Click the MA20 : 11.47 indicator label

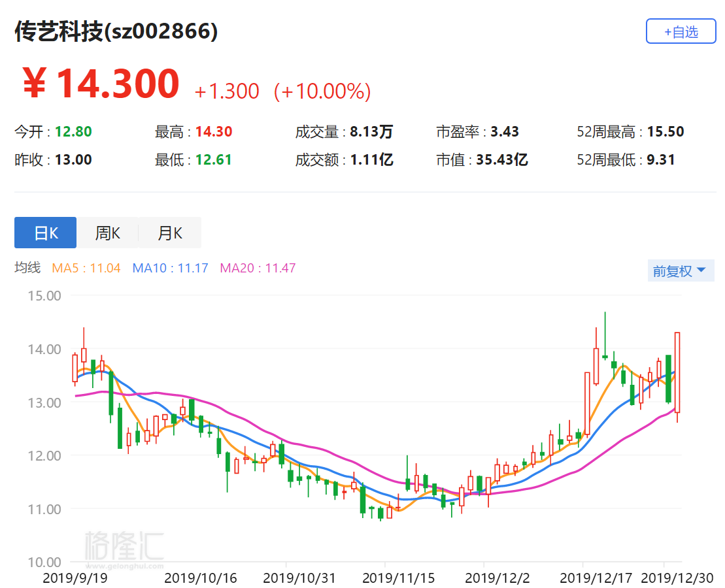[x=258, y=268]
